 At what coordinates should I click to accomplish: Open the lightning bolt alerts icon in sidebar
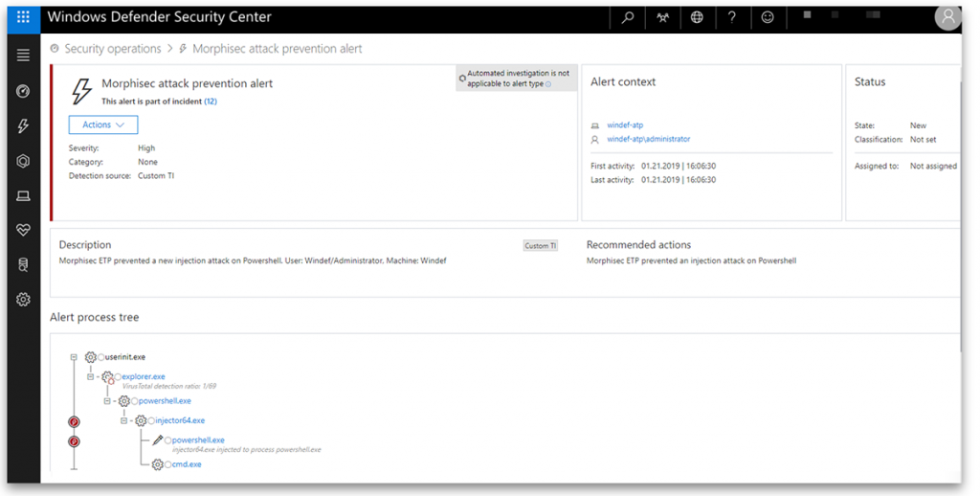coord(24,126)
